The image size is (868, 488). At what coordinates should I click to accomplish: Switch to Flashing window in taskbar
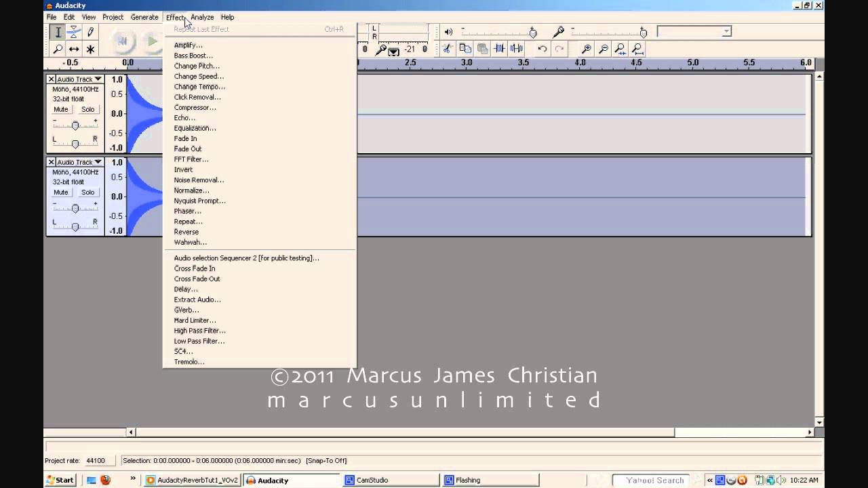490,480
